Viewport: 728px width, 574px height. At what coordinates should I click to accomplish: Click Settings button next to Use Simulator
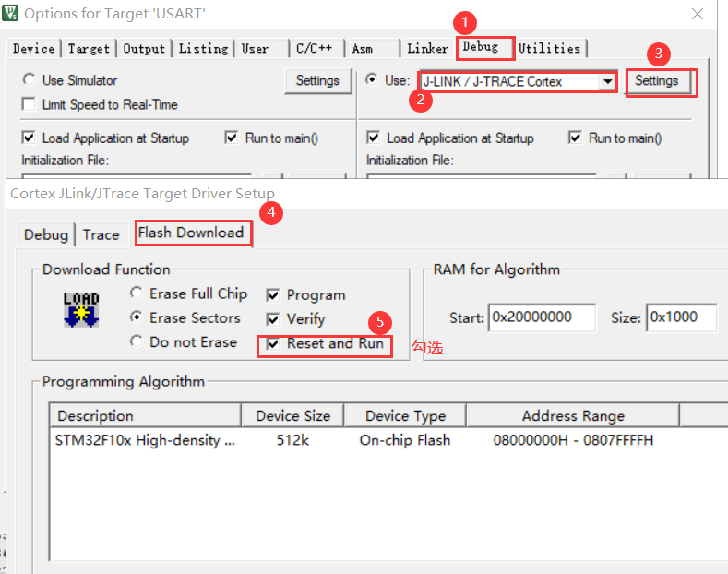(x=317, y=81)
